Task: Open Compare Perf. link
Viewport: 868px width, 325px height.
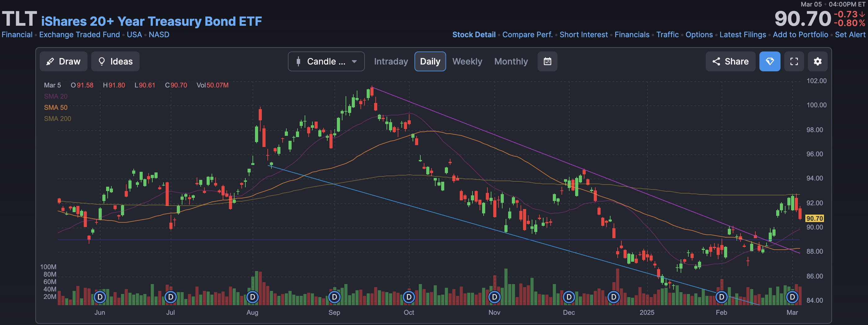Action: [527, 35]
